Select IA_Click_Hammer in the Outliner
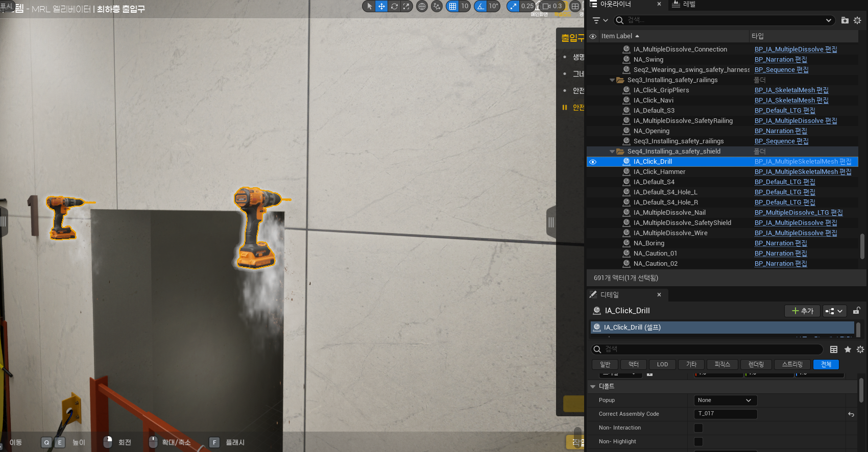The width and height of the screenshot is (868, 452). (x=659, y=172)
